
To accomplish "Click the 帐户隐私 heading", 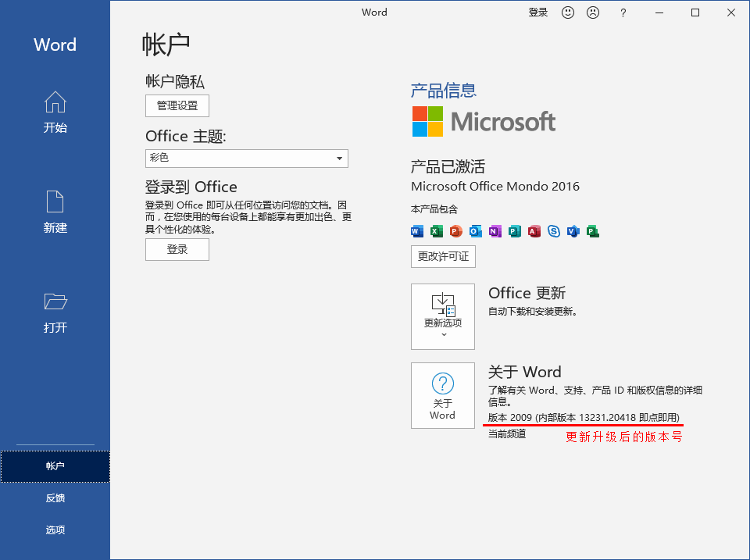I will (175, 81).
